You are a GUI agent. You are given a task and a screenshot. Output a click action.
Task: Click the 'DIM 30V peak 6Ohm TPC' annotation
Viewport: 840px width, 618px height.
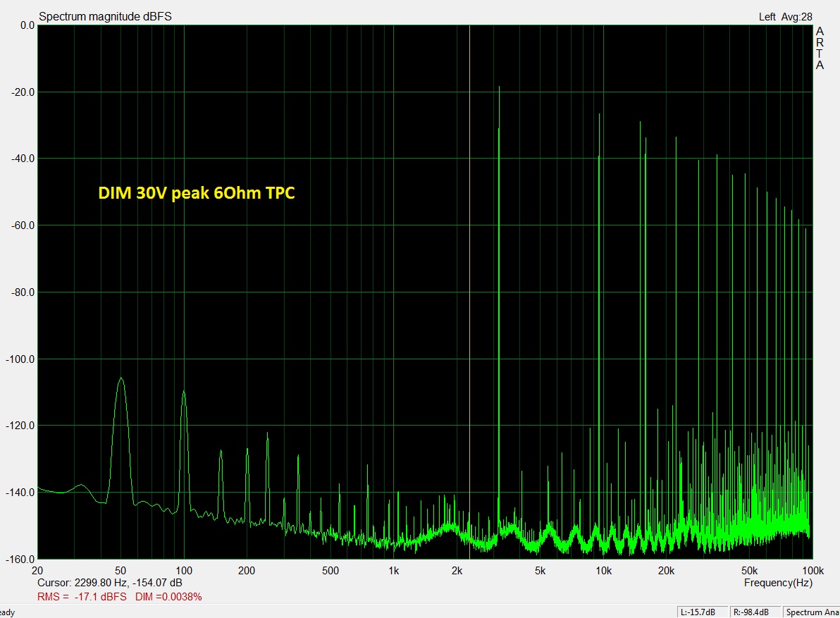click(197, 193)
